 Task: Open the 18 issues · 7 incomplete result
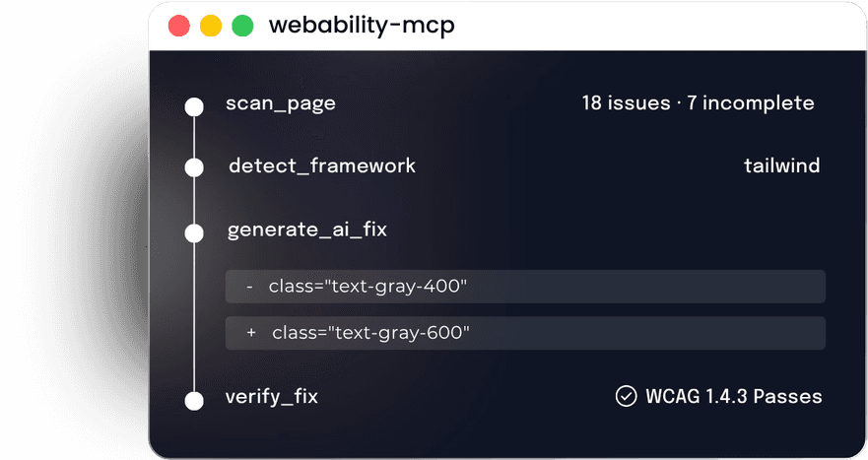coord(699,103)
